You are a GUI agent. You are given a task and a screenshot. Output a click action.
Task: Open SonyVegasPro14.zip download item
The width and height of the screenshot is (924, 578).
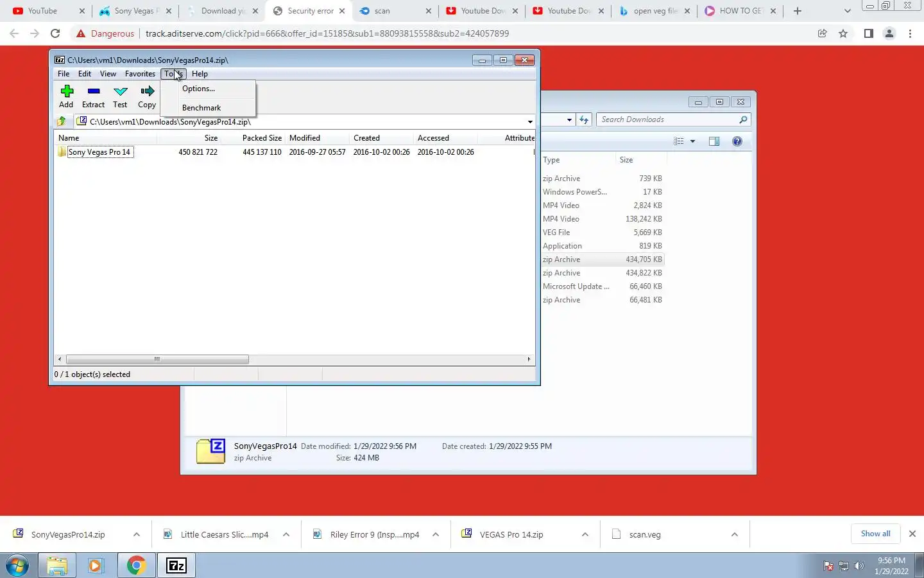coord(68,534)
